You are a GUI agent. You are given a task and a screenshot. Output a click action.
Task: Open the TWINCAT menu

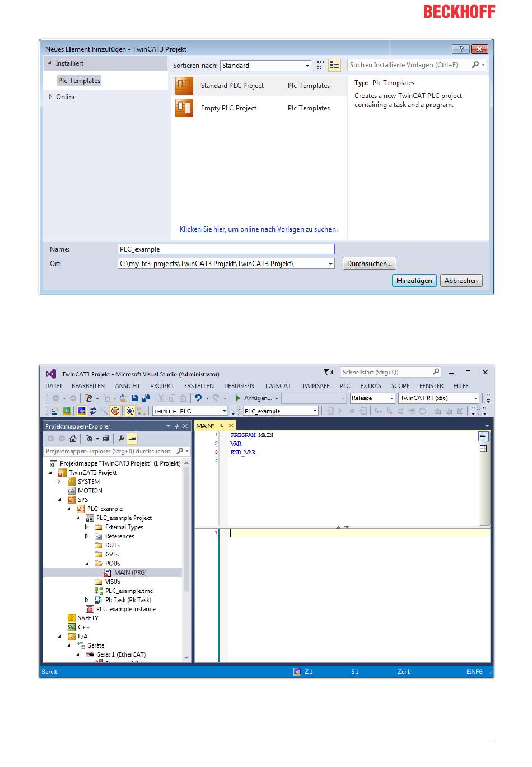click(278, 386)
